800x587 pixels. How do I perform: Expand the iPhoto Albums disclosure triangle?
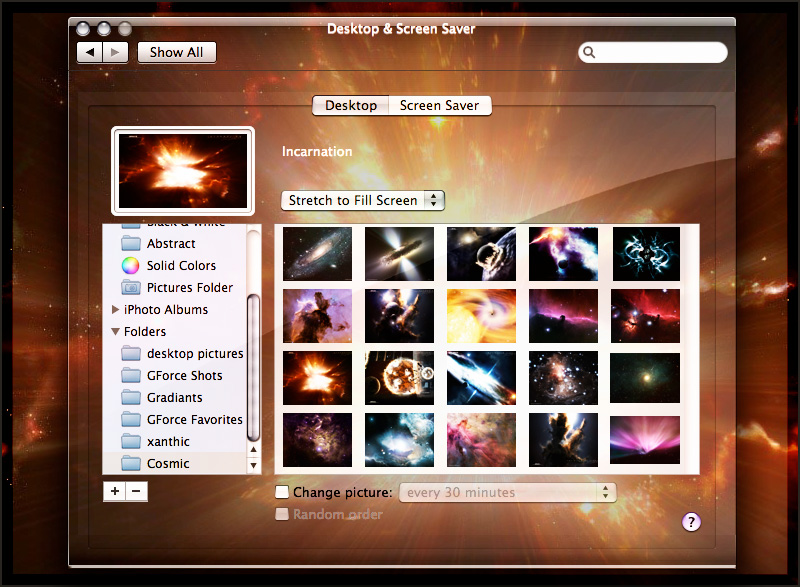115,309
